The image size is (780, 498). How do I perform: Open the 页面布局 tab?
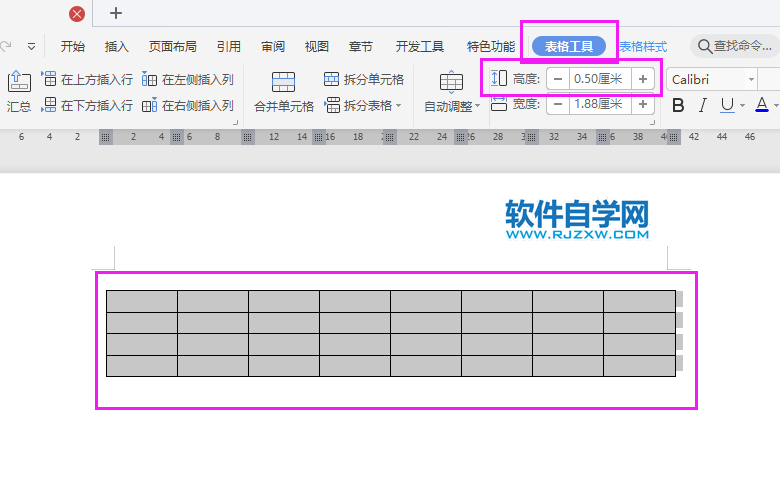[x=173, y=47]
